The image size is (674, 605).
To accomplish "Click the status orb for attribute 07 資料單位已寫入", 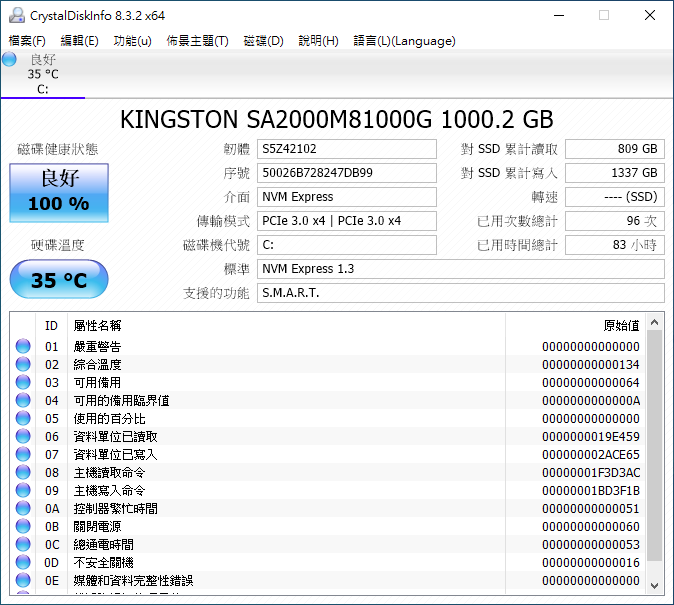I will pos(23,455).
